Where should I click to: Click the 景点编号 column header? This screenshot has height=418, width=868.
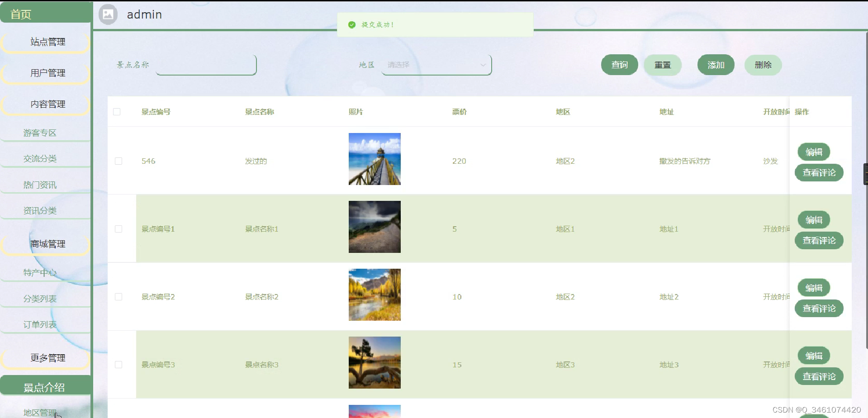click(x=156, y=112)
